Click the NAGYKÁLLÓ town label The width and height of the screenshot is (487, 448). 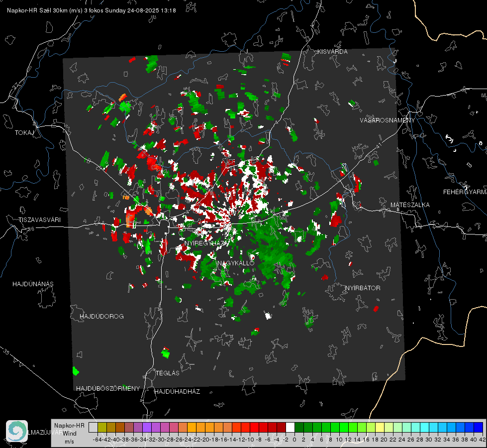coord(236,263)
